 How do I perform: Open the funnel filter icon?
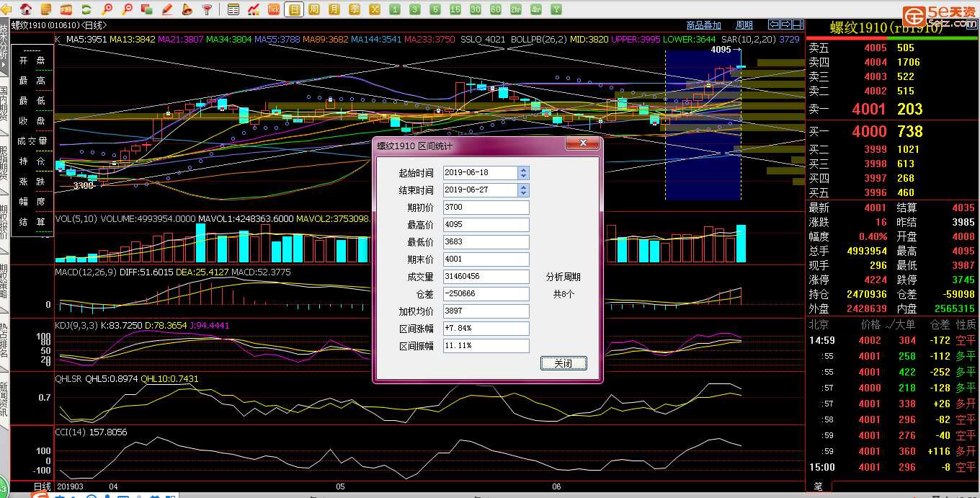click(207, 9)
